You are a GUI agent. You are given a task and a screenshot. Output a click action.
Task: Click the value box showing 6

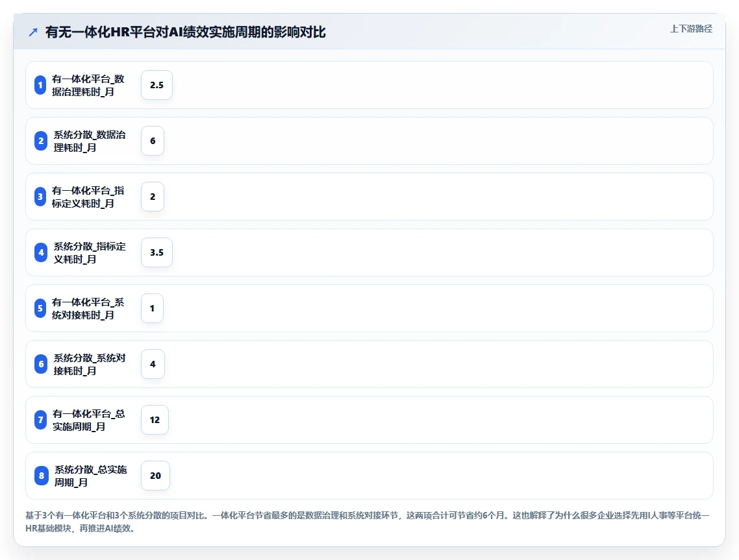click(153, 141)
